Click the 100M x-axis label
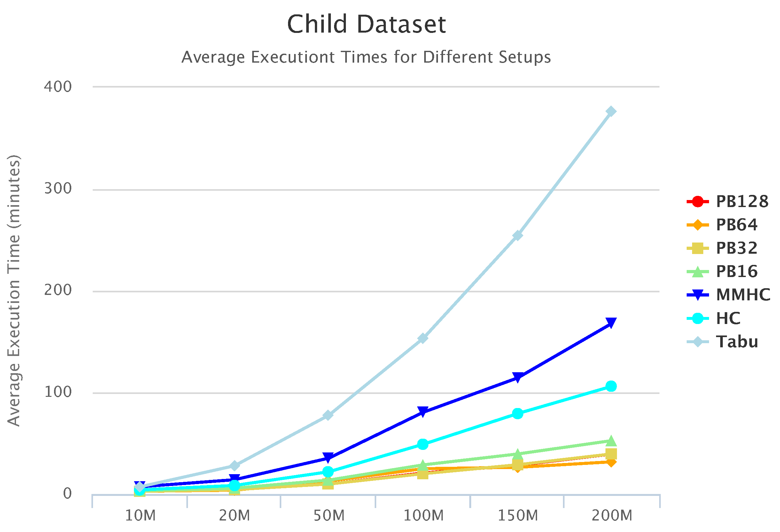 (423, 516)
